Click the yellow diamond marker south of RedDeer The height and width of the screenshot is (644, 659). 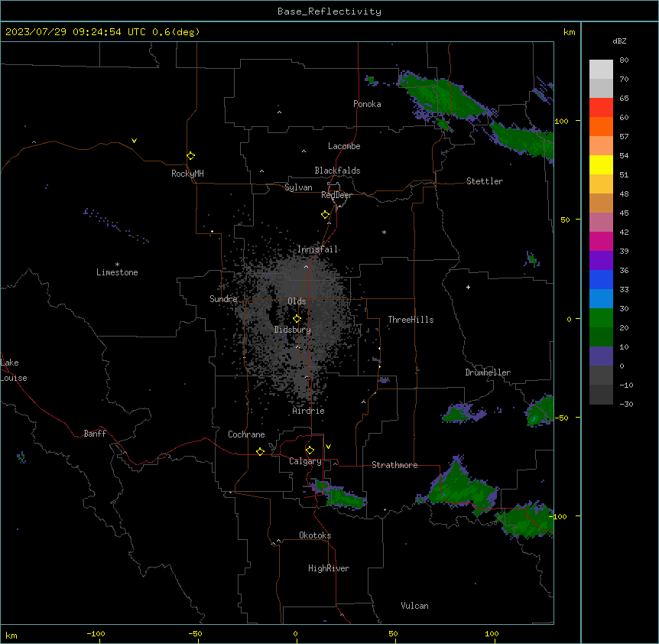(x=326, y=215)
